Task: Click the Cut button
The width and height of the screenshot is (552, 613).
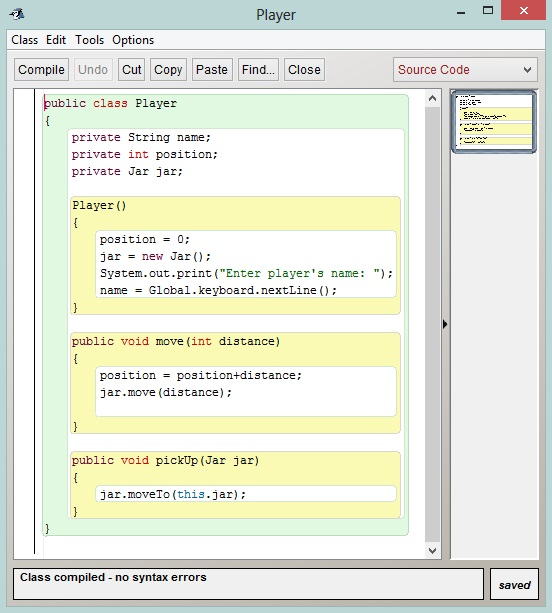Action: pyautogui.click(x=131, y=70)
